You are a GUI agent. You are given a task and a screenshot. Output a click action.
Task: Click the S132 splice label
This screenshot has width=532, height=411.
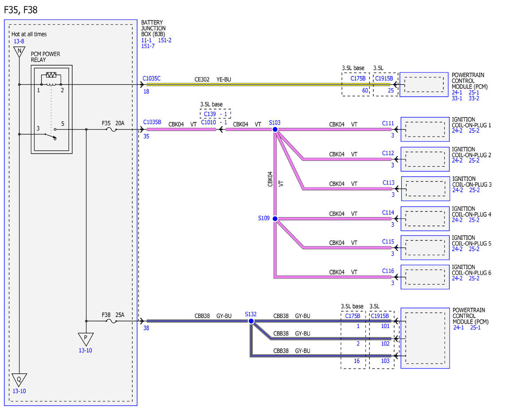pyautogui.click(x=251, y=314)
